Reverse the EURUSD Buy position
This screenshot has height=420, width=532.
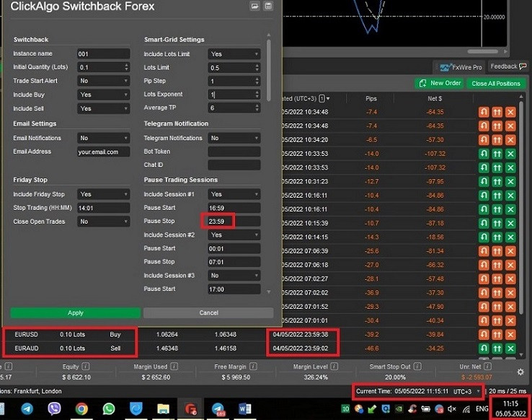[x=484, y=334]
